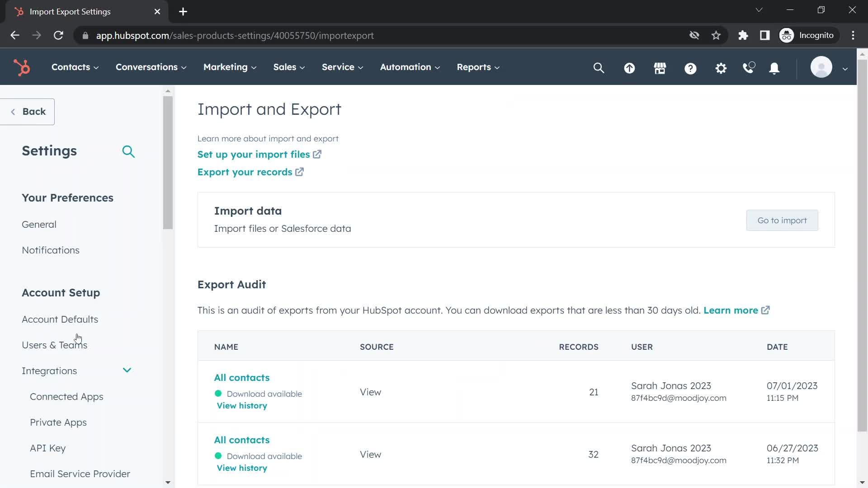Expand the Conversations menu
The width and height of the screenshot is (868, 488).
(x=151, y=67)
